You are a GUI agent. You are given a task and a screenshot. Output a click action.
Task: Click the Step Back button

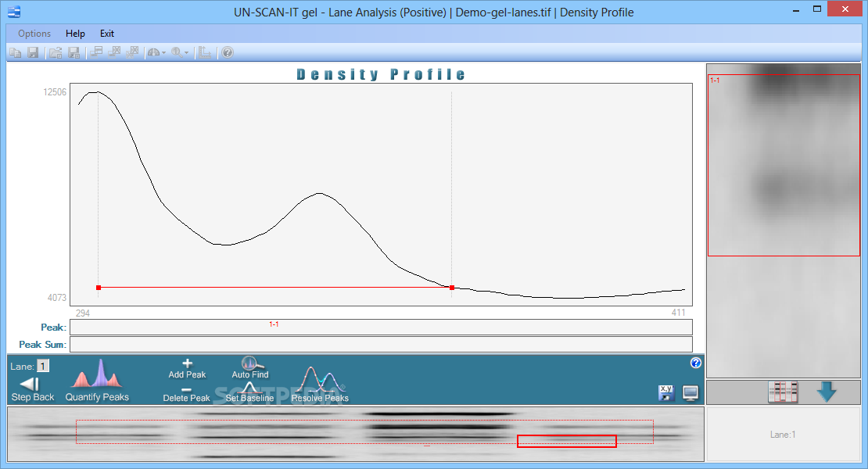coord(33,389)
